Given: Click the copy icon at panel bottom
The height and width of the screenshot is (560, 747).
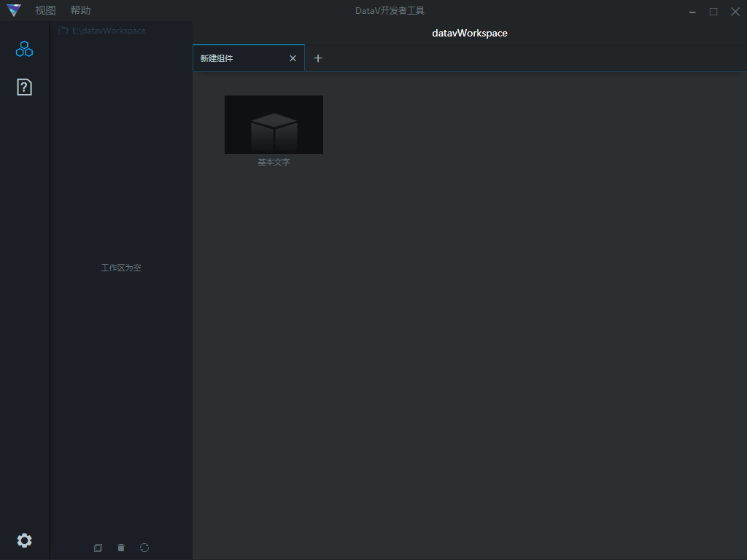Looking at the screenshot, I should pos(98,548).
